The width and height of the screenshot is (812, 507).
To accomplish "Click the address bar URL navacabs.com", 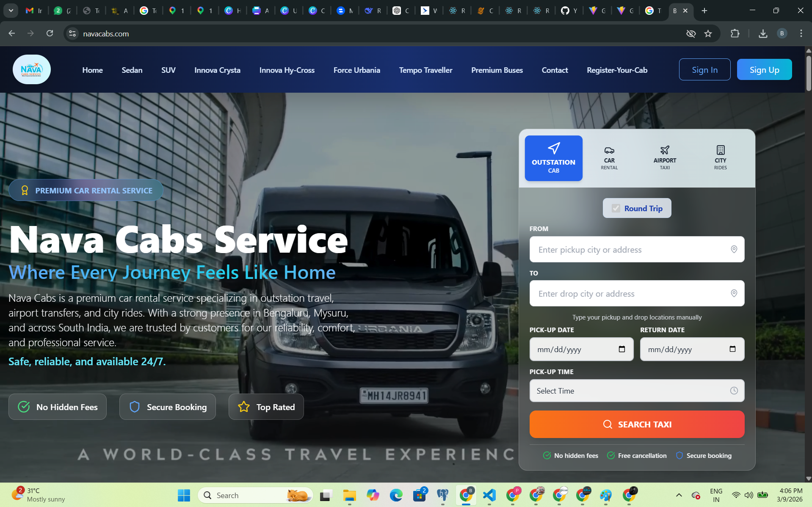I will click(106, 33).
